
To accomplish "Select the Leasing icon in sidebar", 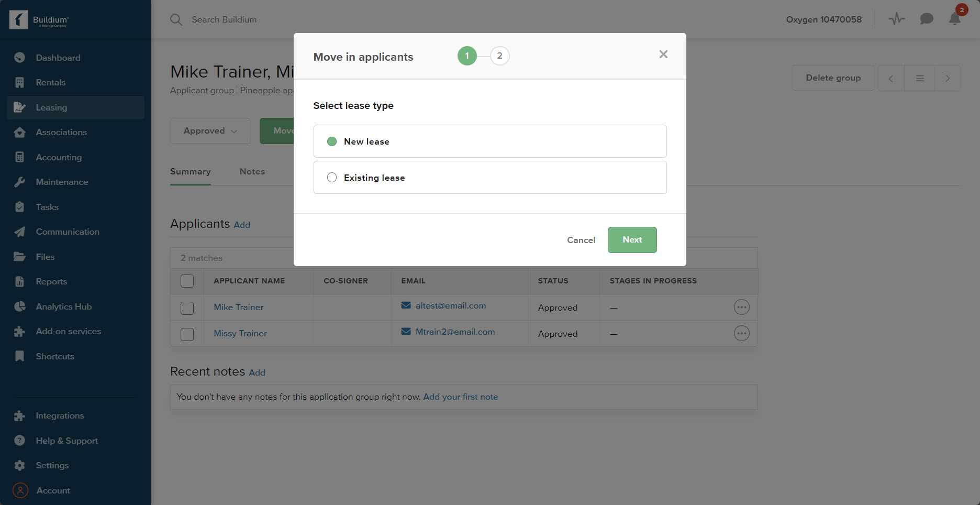I will (20, 107).
